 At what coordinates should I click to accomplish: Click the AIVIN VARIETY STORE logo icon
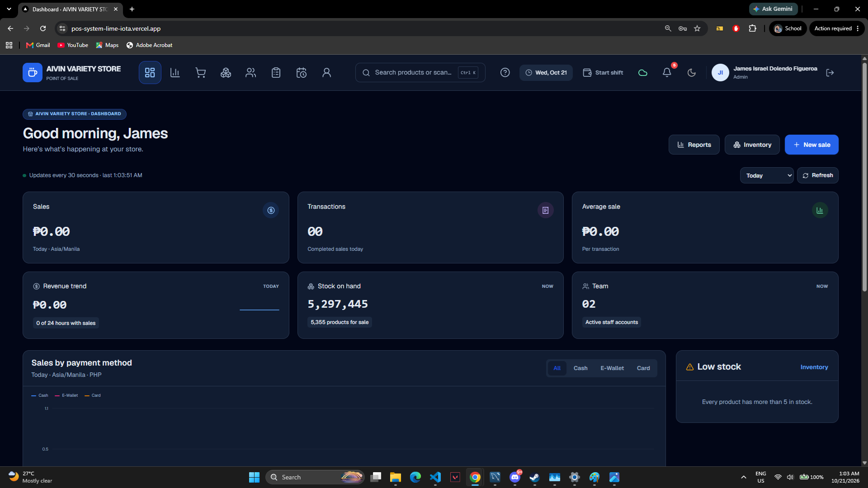(x=33, y=72)
